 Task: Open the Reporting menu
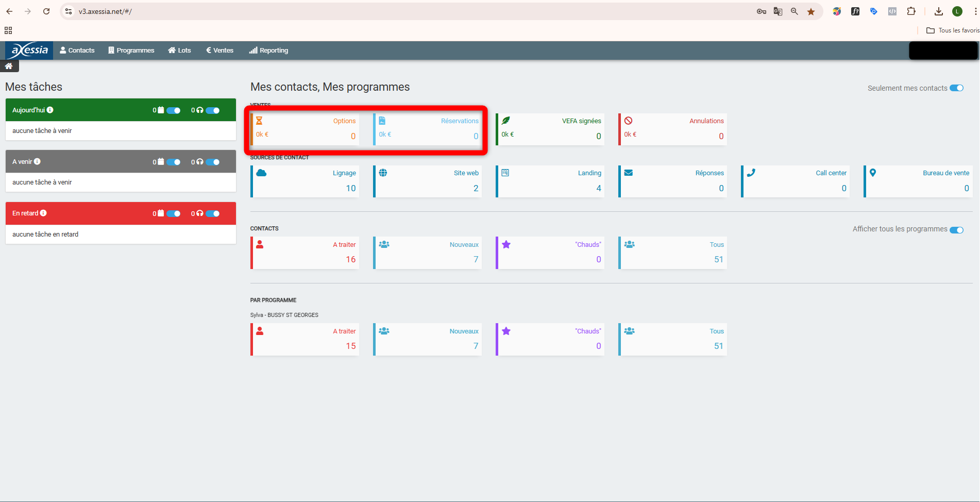coord(268,51)
